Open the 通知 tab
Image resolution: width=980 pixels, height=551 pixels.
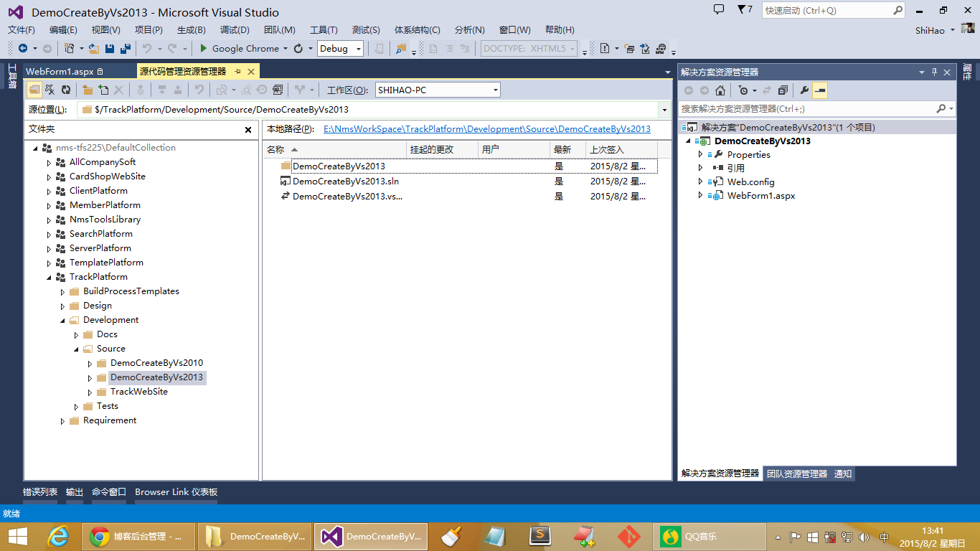[x=843, y=474]
